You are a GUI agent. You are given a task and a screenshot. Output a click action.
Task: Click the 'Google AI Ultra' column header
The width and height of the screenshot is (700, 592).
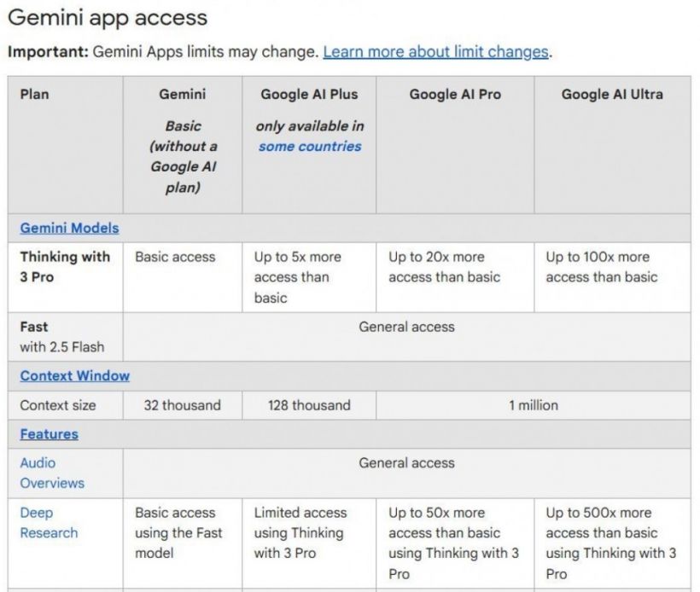coord(612,94)
